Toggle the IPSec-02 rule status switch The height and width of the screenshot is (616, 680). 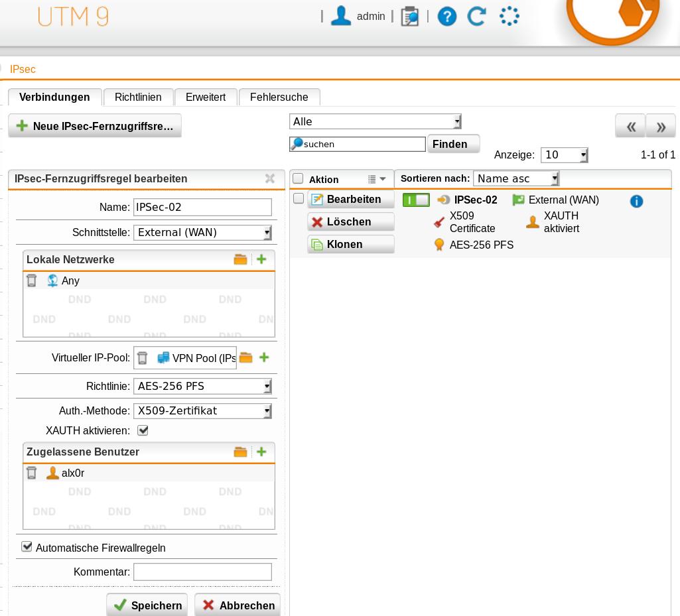(416, 200)
